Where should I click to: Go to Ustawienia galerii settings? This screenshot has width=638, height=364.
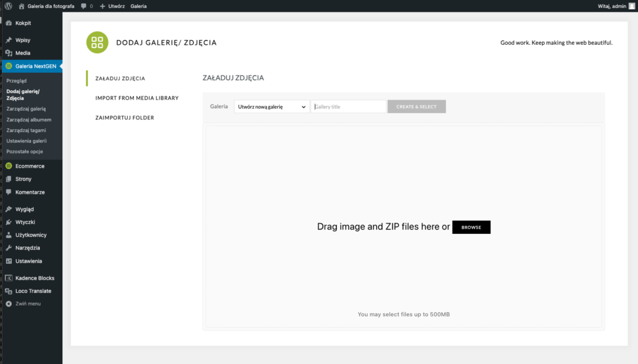tap(26, 141)
